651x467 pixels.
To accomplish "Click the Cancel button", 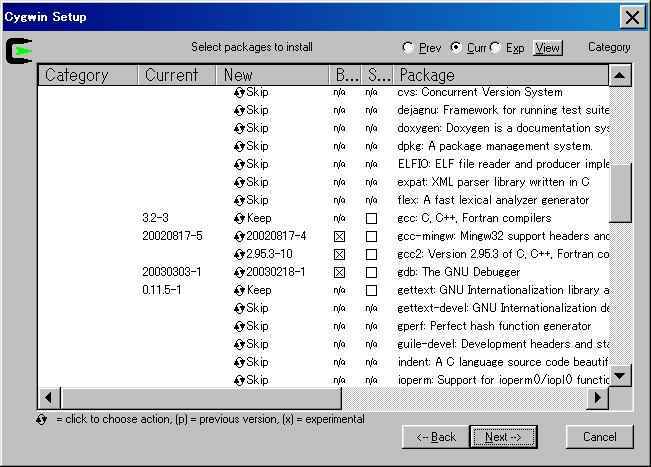I will (x=600, y=437).
